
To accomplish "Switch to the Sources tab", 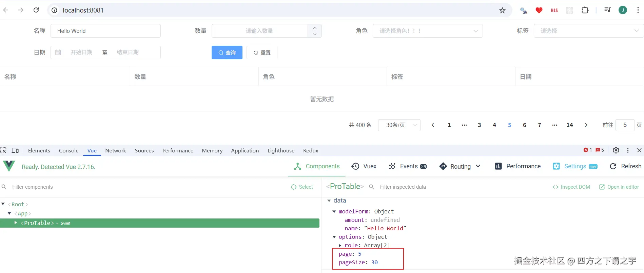I will pyautogui.click(x=144, y=150).
